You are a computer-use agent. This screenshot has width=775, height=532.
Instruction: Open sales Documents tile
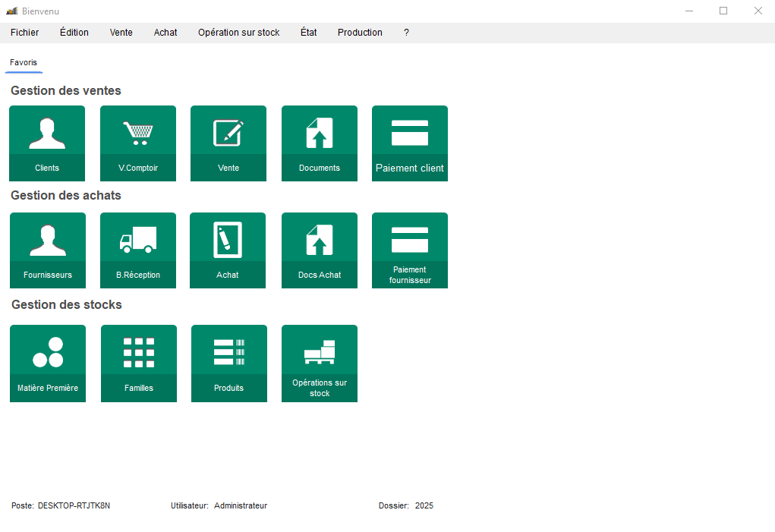click(320, 143)
